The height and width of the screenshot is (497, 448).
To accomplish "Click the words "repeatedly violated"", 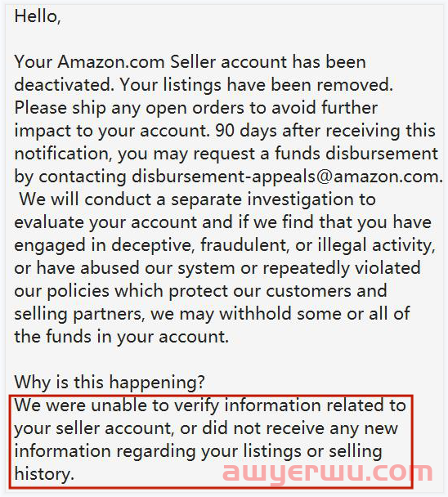I will click(342, 268).
